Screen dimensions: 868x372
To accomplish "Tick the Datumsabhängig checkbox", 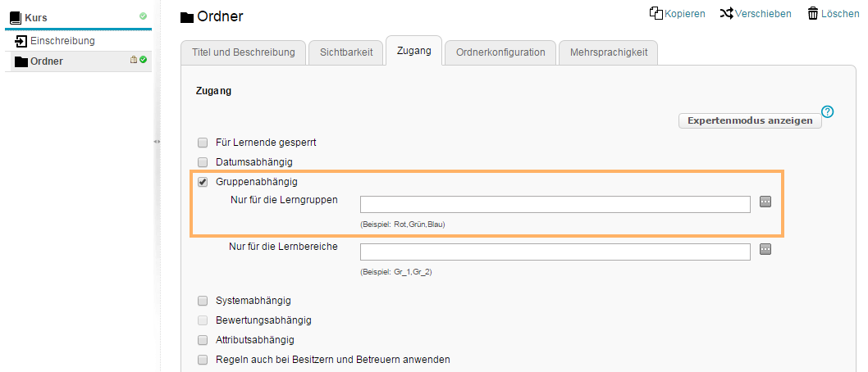I will 203,162.
